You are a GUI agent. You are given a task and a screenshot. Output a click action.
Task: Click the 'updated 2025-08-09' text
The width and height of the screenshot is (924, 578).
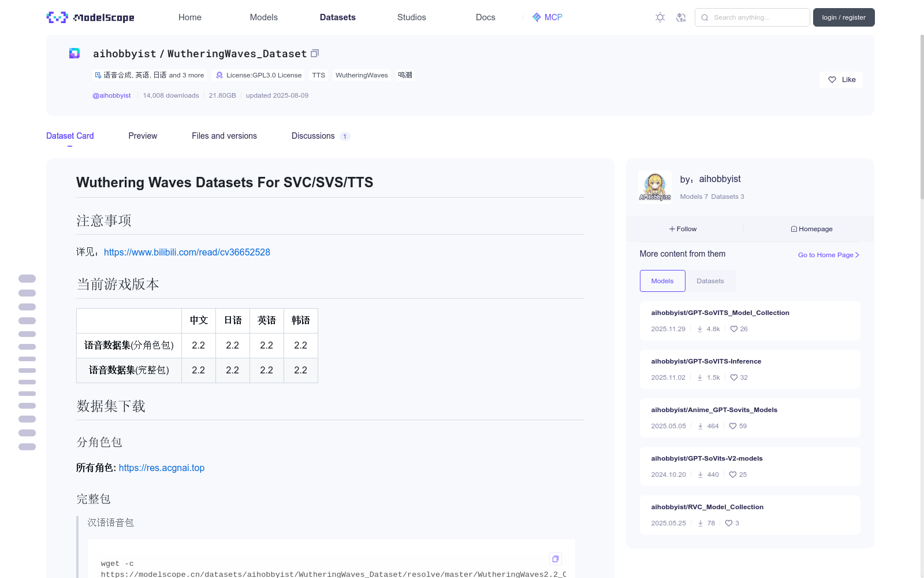pyautogui.click(x=277, y=95)
